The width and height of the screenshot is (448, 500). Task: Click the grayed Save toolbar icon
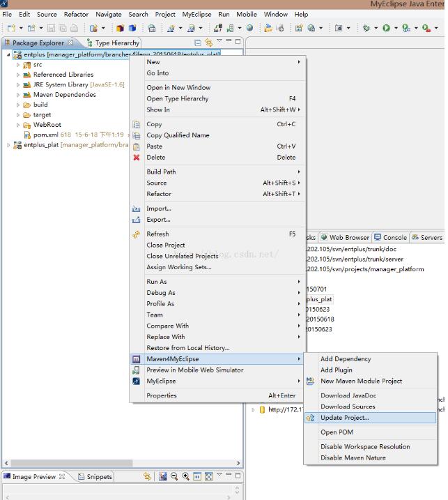[x=51, y=28]
